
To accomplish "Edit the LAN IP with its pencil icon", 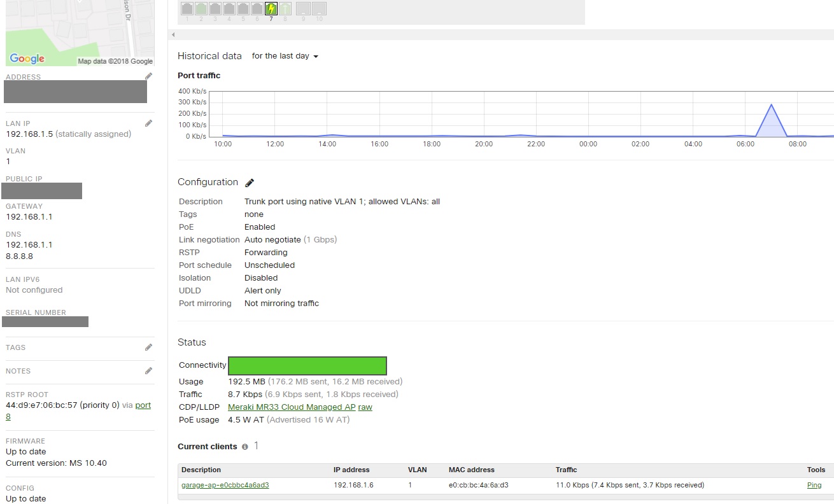I will pos(148,122).
